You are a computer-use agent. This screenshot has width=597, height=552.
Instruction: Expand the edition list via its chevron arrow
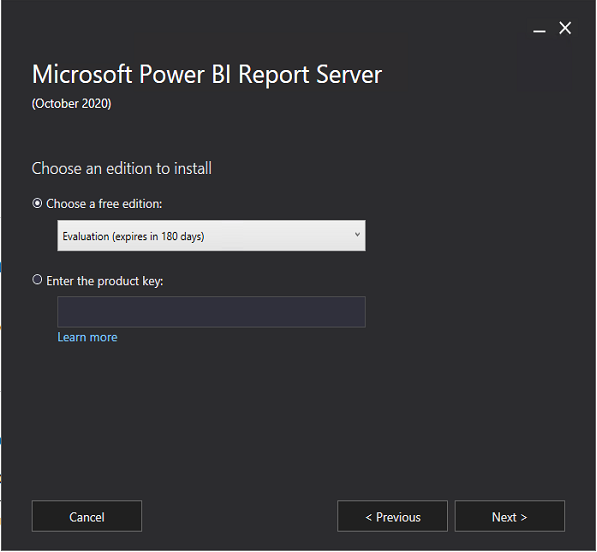[x=357, y=235]
